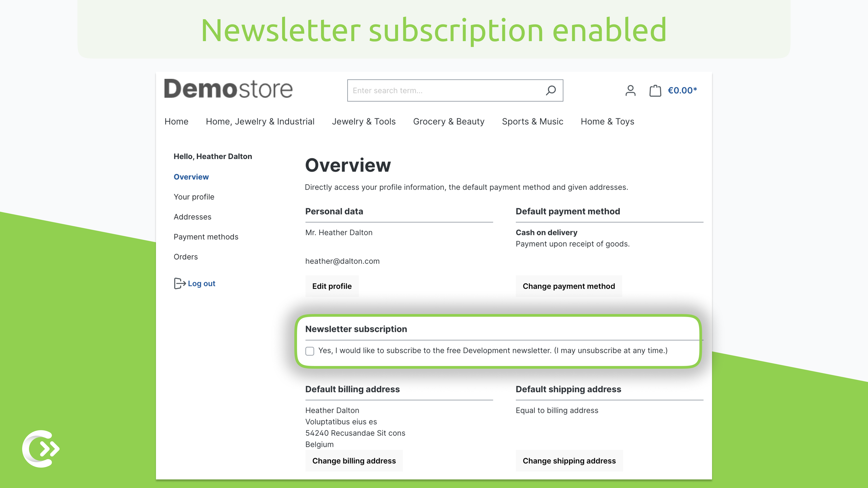Toggle newsletter opt-in for Development updates
Image resolution: width=868 pixels, height=488 pixels.
point(310,350)
